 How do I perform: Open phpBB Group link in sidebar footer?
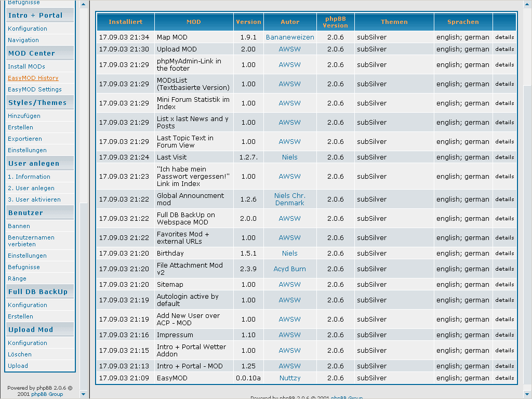(x=48, y=394)
